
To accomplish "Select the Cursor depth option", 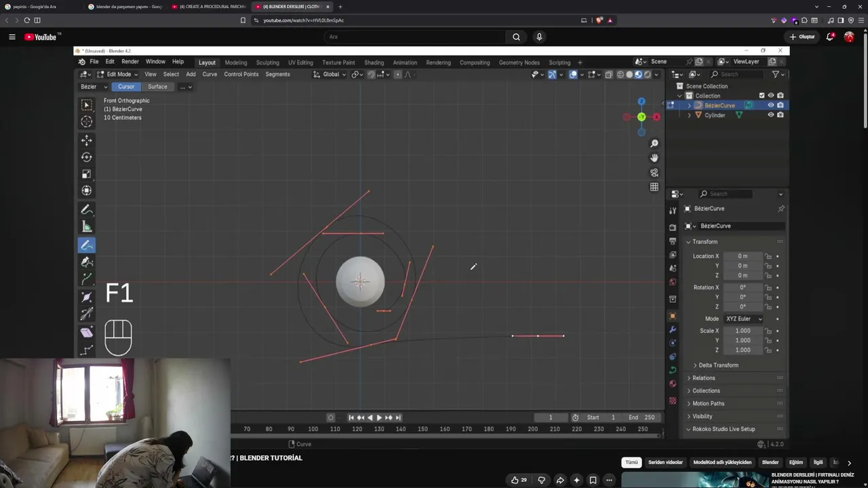I will pos(126,87).
